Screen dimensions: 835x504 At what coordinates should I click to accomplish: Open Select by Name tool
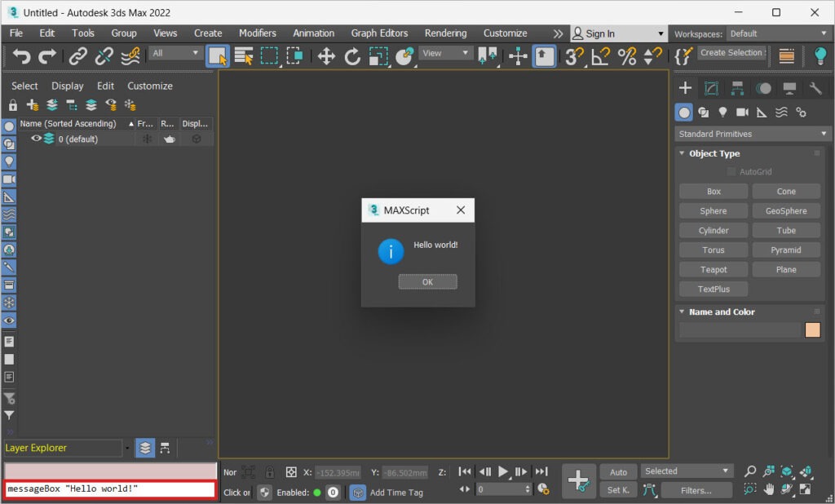coord(244,56)
